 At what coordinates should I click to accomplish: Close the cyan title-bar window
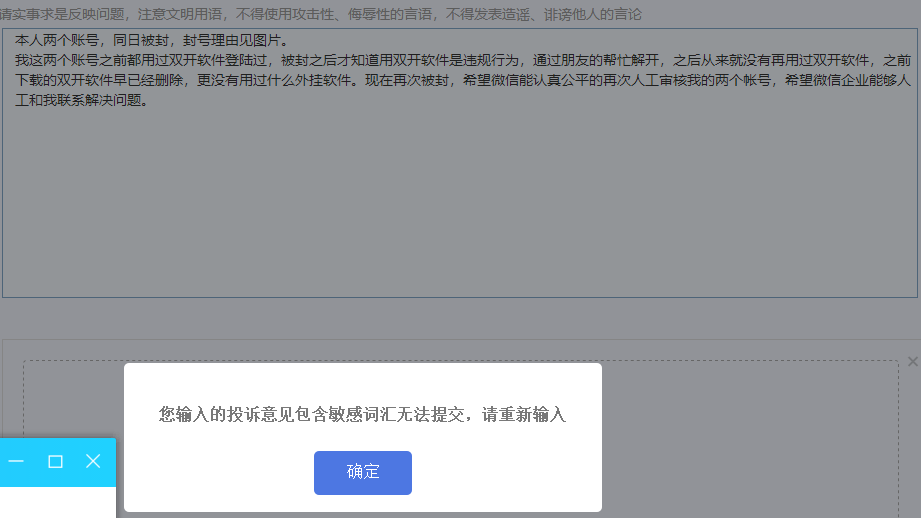coord(93,462)
